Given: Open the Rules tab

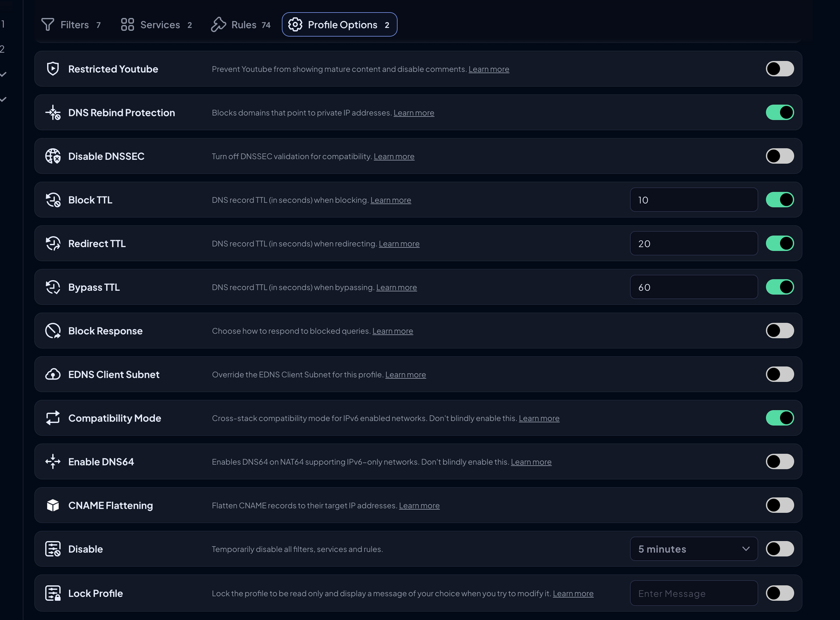Looking at the screenshot, I should point(241,25).
